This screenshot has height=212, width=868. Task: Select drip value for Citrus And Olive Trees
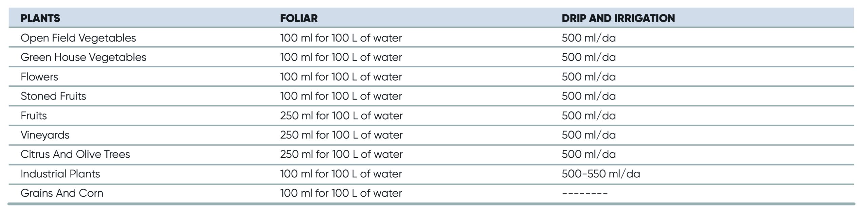click(589, 154)
